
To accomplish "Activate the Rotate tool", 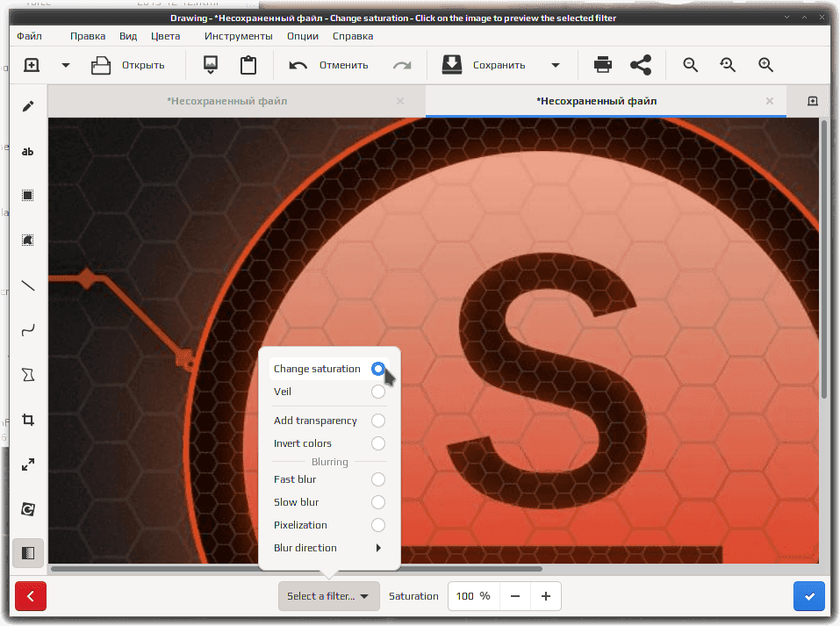I will tap(28, 508).
